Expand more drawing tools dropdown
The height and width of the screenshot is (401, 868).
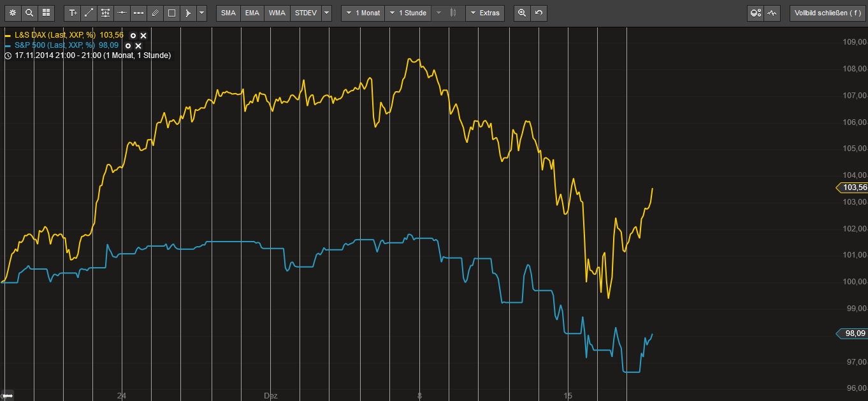[x=202, y=13]
